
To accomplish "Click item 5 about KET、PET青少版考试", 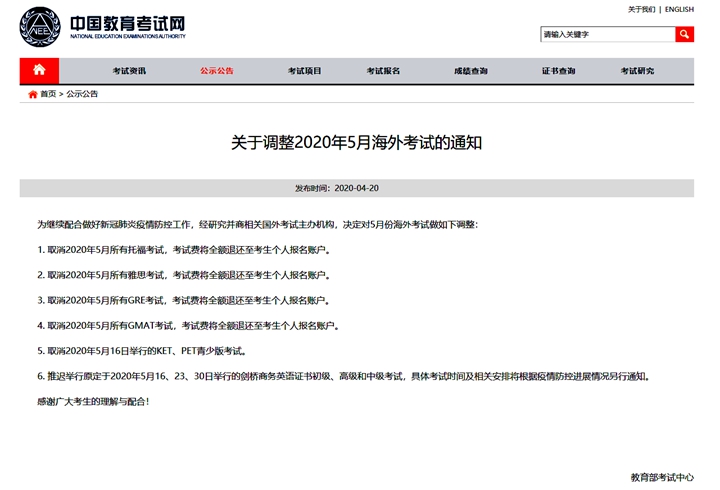I will click(x=142, y=351).
